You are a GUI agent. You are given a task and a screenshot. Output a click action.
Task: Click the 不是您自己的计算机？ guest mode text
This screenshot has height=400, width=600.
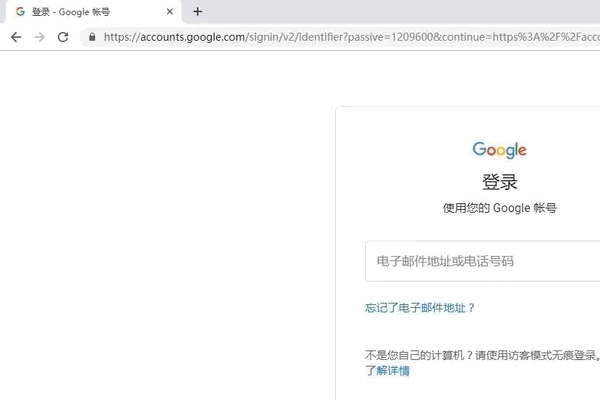click(x=483, y=355)
